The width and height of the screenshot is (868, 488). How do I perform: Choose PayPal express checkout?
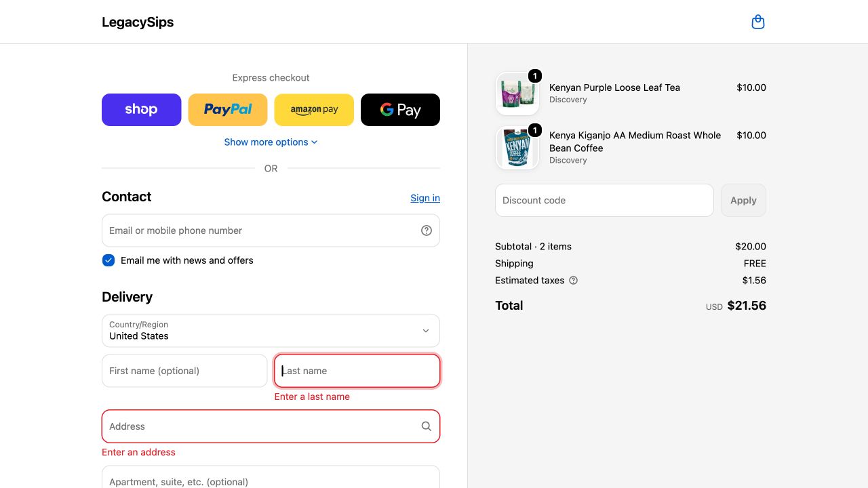click(228, 110)
